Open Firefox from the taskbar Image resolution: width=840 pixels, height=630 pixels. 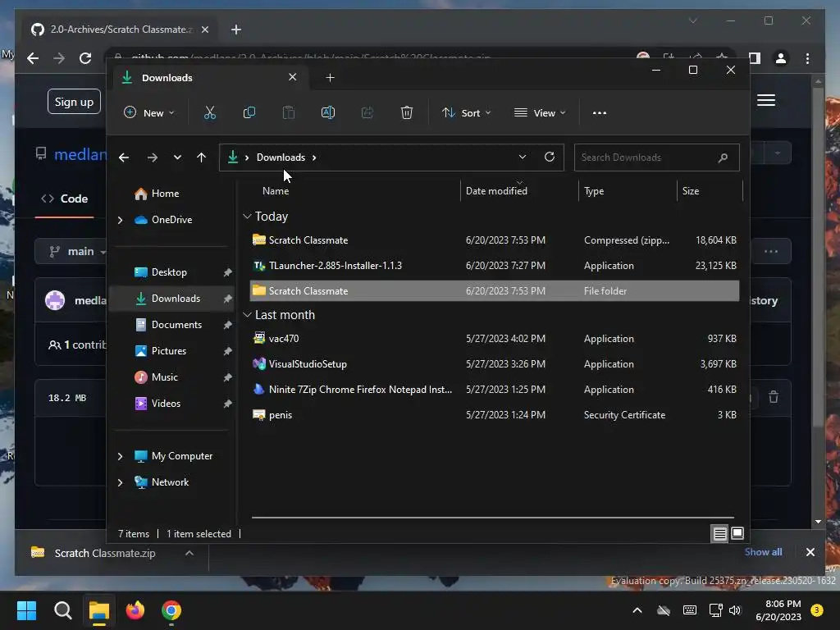(135, 610)
